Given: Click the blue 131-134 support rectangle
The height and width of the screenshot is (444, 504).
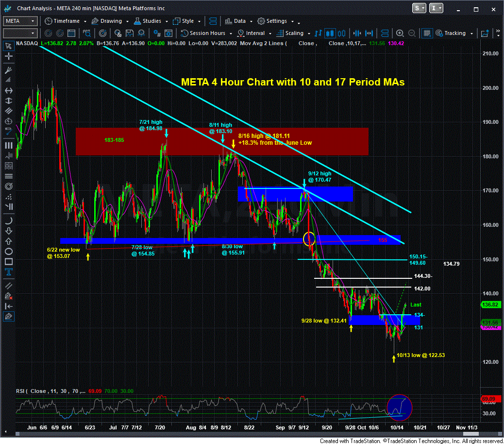Looking at the screenshot, I should tap(385, 320).
